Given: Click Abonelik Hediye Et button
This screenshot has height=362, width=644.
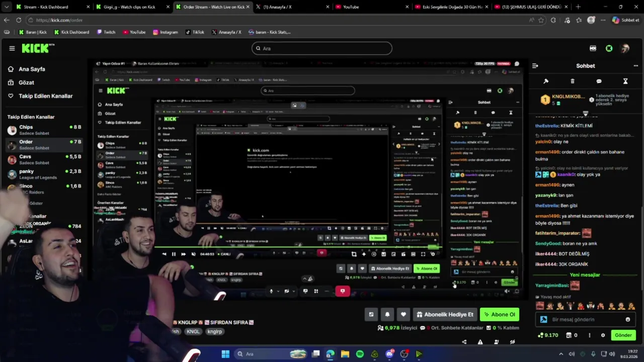Looking at the screenshot, I should (x=445, y=315).
